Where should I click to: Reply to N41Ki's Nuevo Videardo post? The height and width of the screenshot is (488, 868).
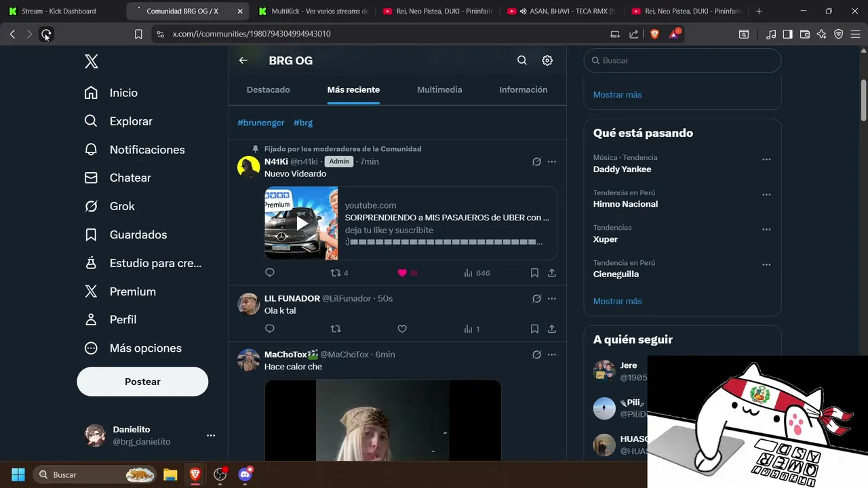(x=270, y=272)
